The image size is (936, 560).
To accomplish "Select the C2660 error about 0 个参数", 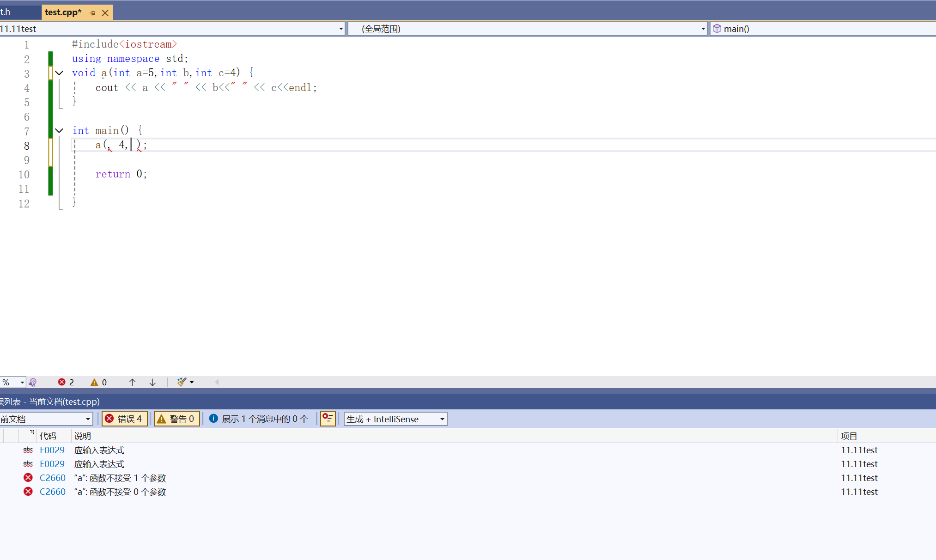I will coord(120,492).
